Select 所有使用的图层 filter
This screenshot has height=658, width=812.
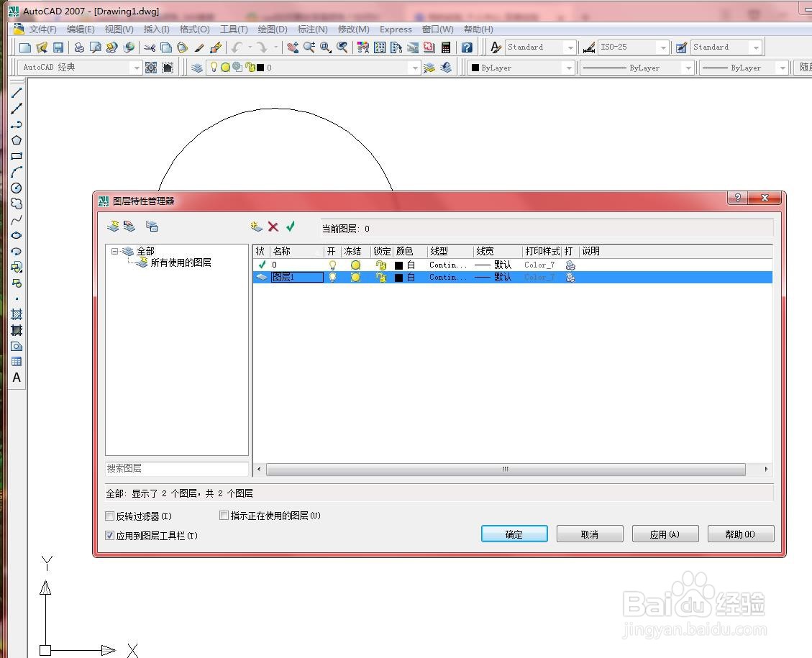click(181, 263)
